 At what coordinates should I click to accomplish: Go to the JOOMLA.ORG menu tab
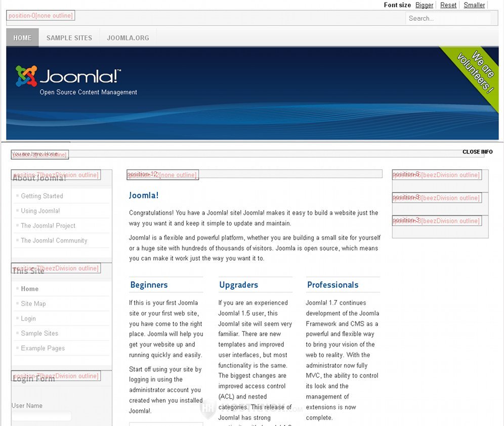tap(128, 38)
